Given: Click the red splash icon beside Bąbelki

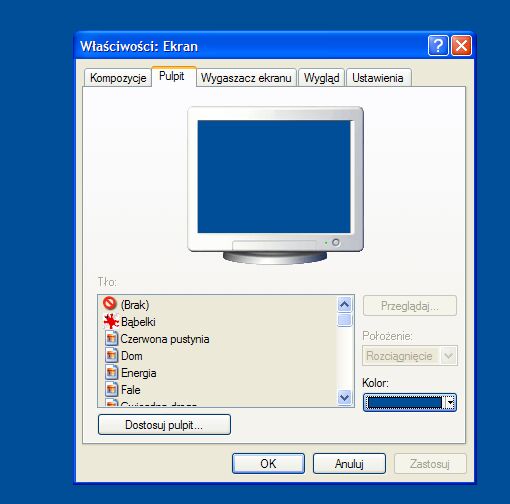Looking at the screenshot, I should click(111, 322).
